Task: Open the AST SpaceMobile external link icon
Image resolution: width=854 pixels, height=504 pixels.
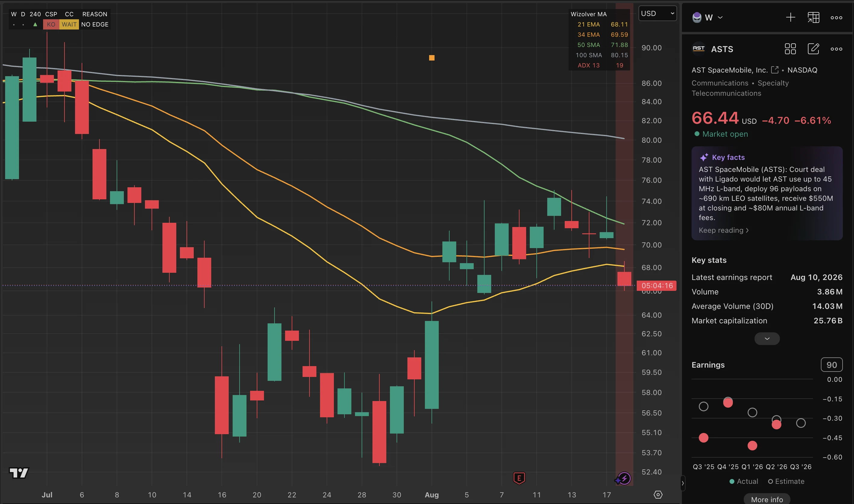Action: 774,70
